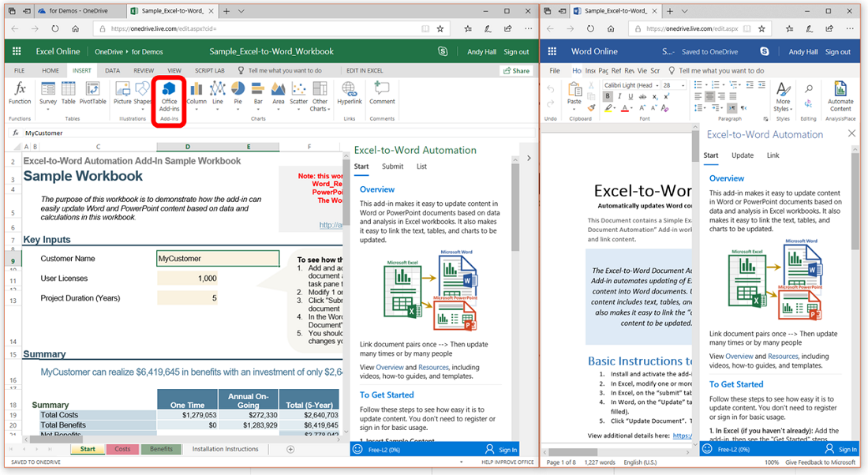Image resolution: width=868 pixels, height=475 pixels.
Task: Select the Costs worksheet tab
Action: 122,449
